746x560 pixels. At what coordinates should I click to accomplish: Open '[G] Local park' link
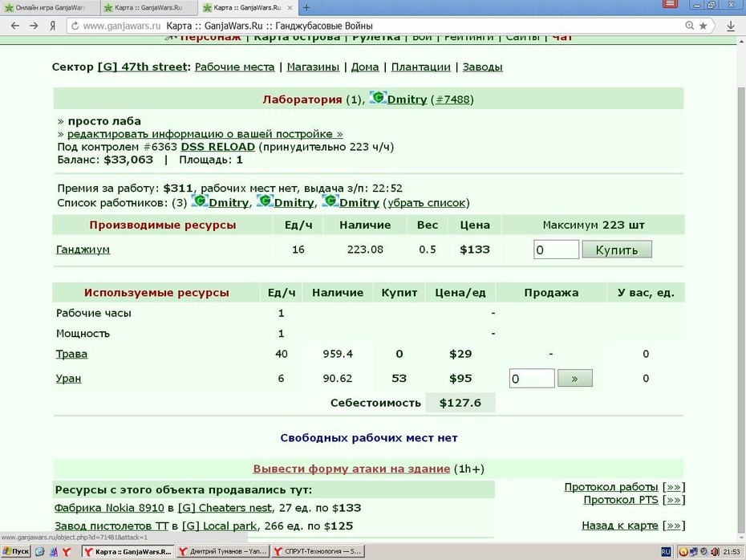219,526
